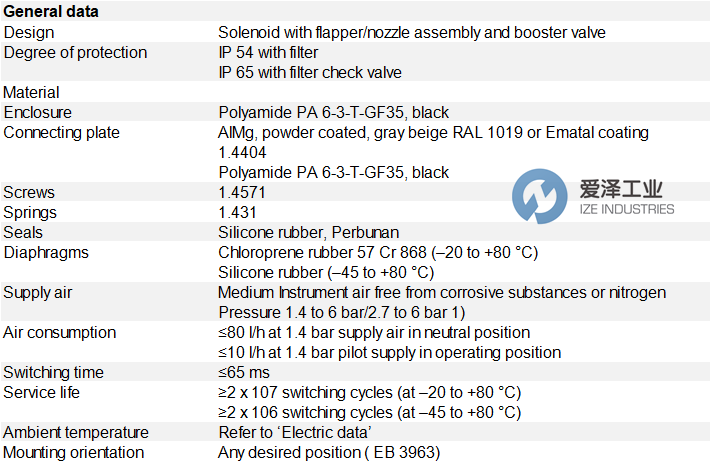710x462 pixels.
Task: Click the 爱泽工业 watermark text
Action: coord(621,190)
